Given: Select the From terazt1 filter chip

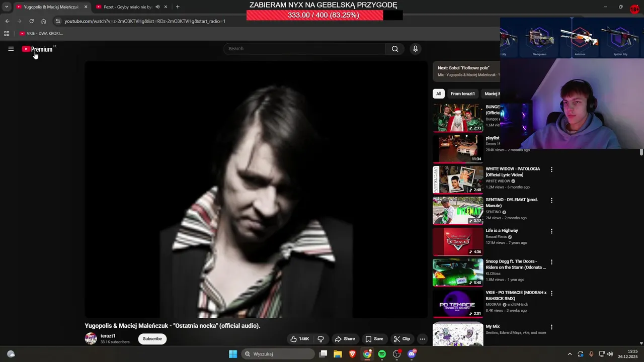Looking at the screenshot, I should pyautogui.click(x=463, y=94).
